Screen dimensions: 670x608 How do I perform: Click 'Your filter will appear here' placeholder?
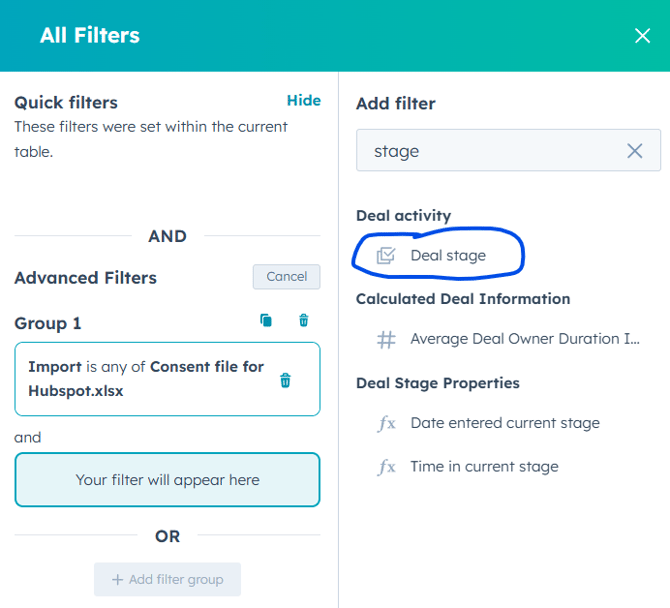[167, 480]
